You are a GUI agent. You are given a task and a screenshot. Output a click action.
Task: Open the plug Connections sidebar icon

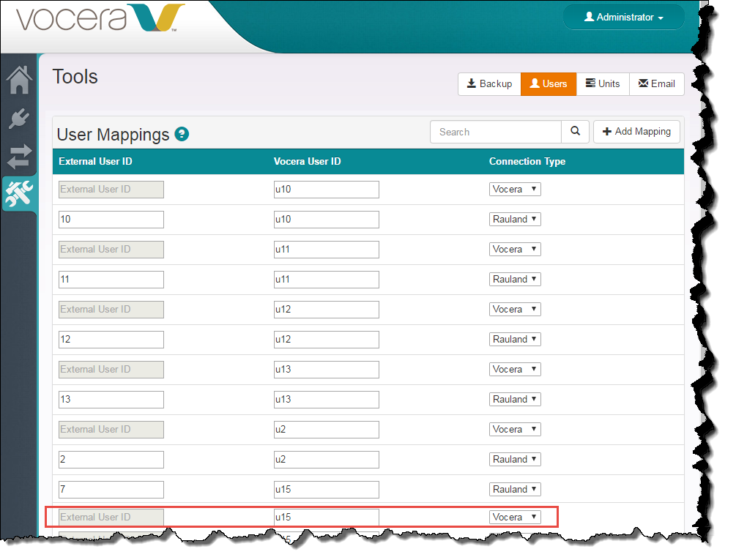[x=19, y=119]
